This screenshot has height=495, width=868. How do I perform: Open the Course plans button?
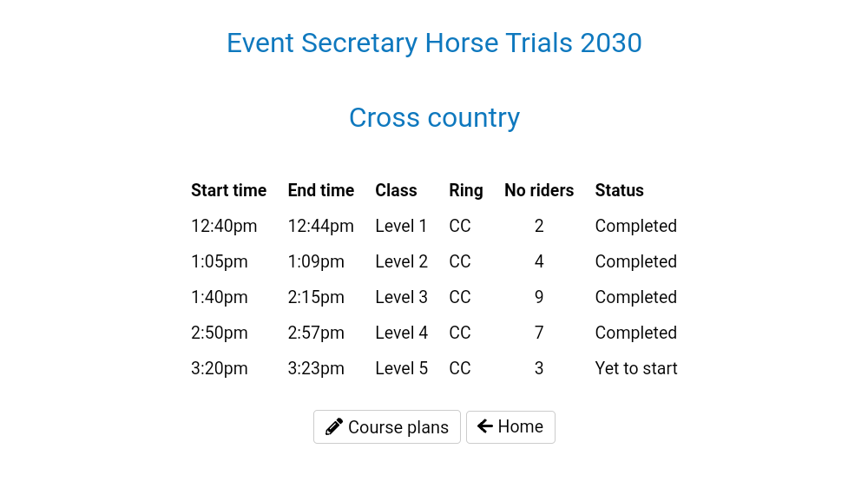[387, 427]
